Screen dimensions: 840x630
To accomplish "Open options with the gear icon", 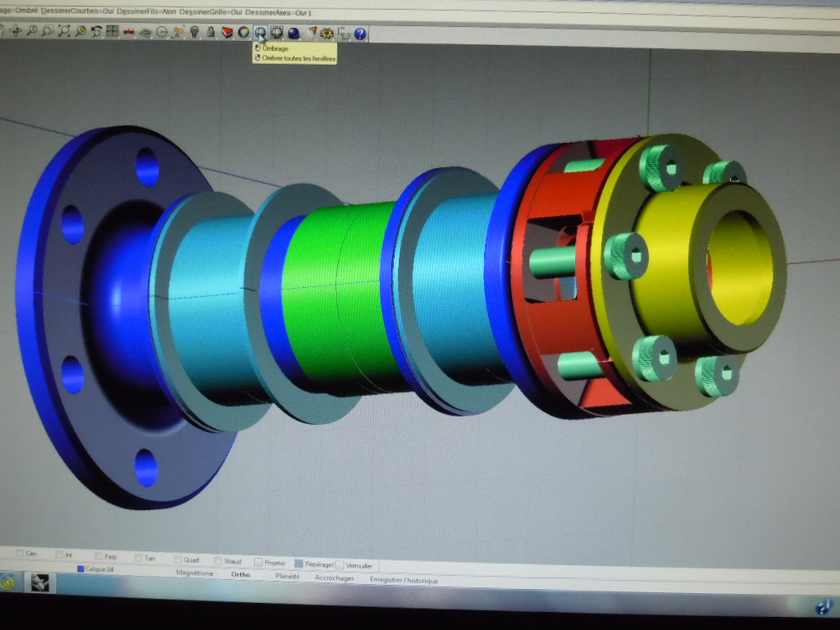I will (326, 34).
